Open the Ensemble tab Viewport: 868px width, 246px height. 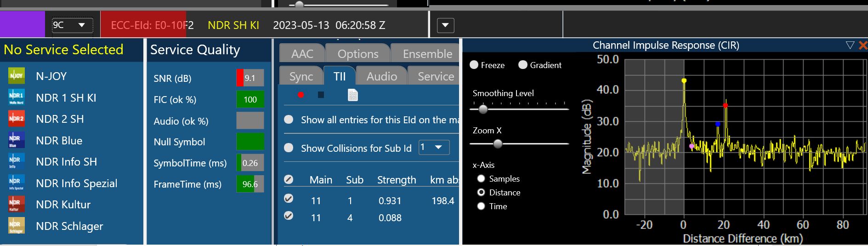point(427,54)
